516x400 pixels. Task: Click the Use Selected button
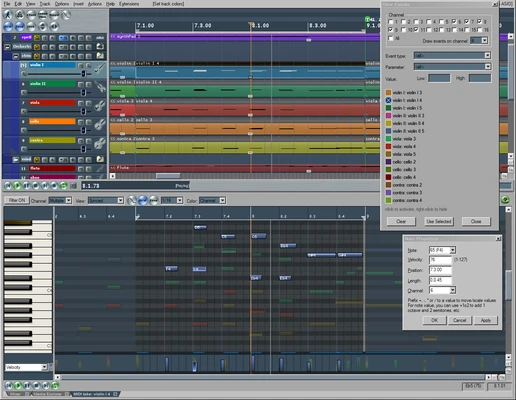[439, 221]
